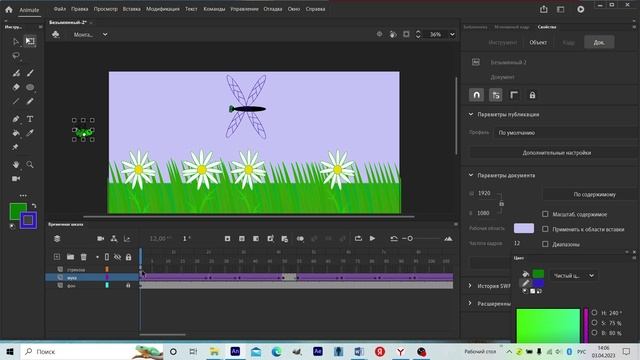Select the Paint Bucket tool
The height and width of the screenshot is (360, 640).
tap(16, 133)
